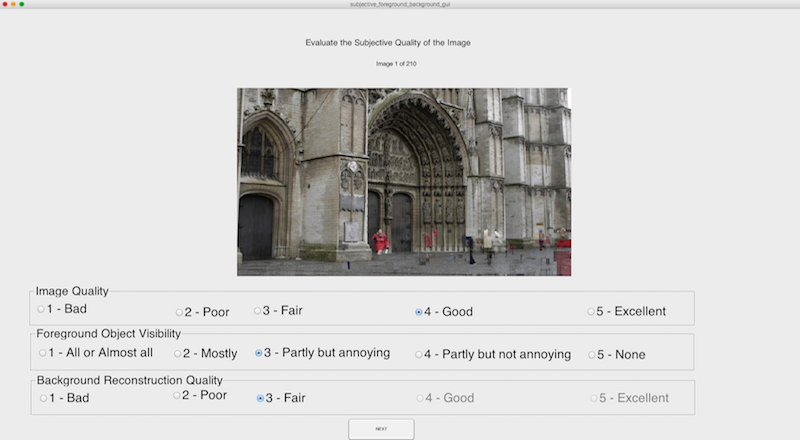Pick '4 - Good' Background Reconstruction Quality
800x440 pixels.
[419, 398]
